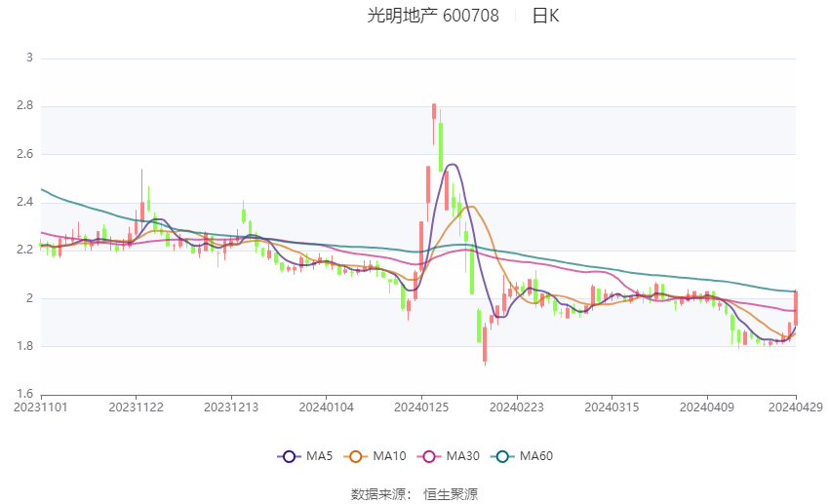Click the x-axis date 20231101
This screenshot has width=829, height=504.
pos(41,407)
